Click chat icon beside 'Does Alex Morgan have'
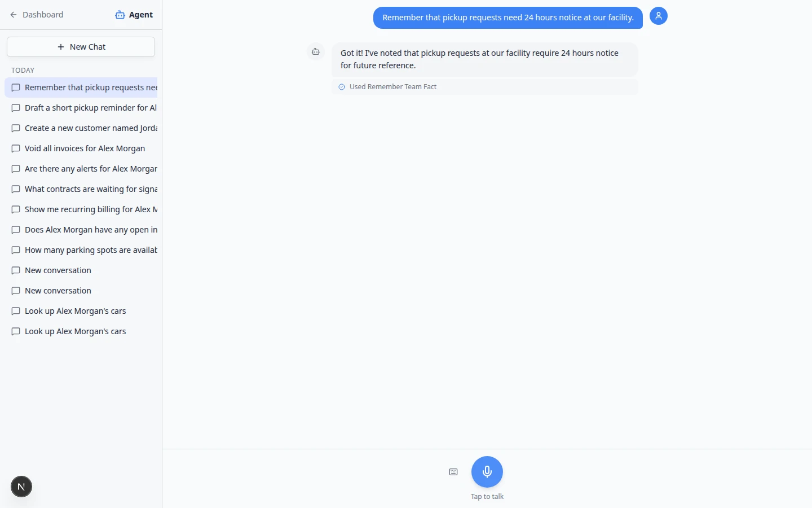 point(16,230)
